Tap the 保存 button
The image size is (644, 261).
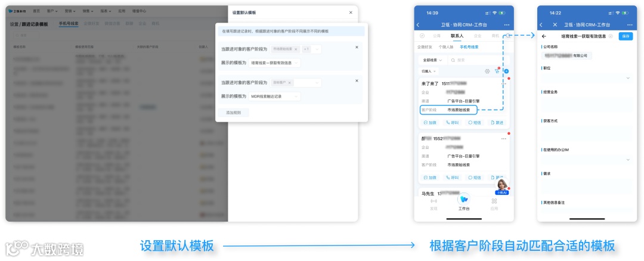click(x=626, y=36)
